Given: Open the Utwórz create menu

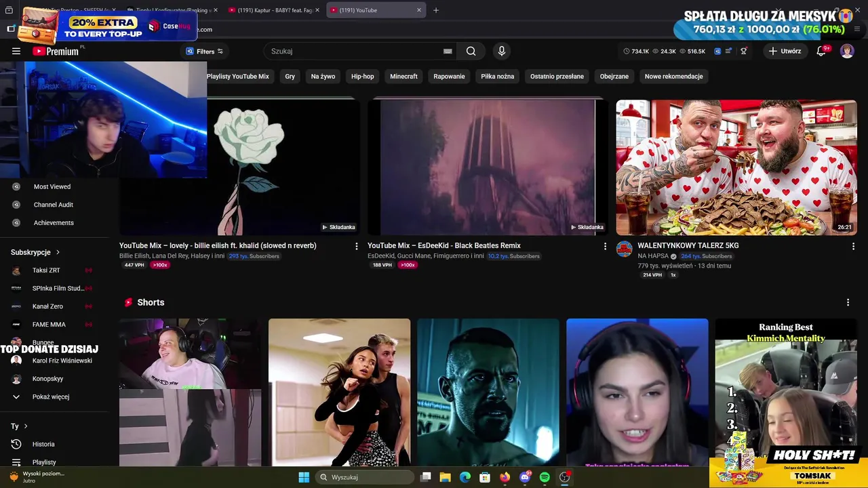Looking at the screenshot, I should point(785,51).
